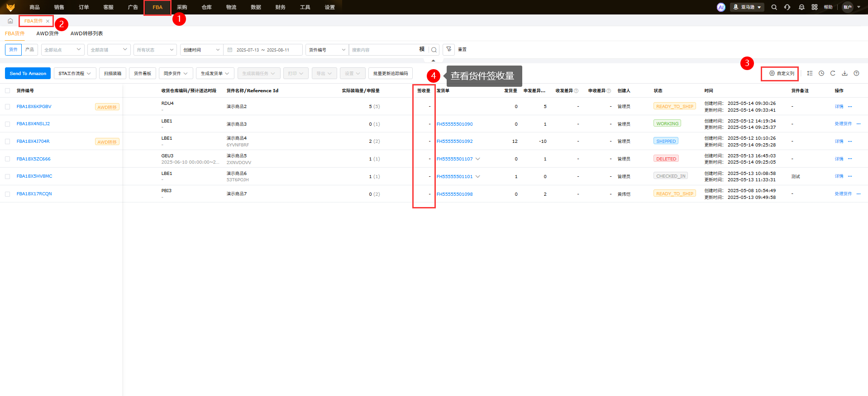Open the AI assistant icon
The image size is (868, 396).
click(721, 7)
